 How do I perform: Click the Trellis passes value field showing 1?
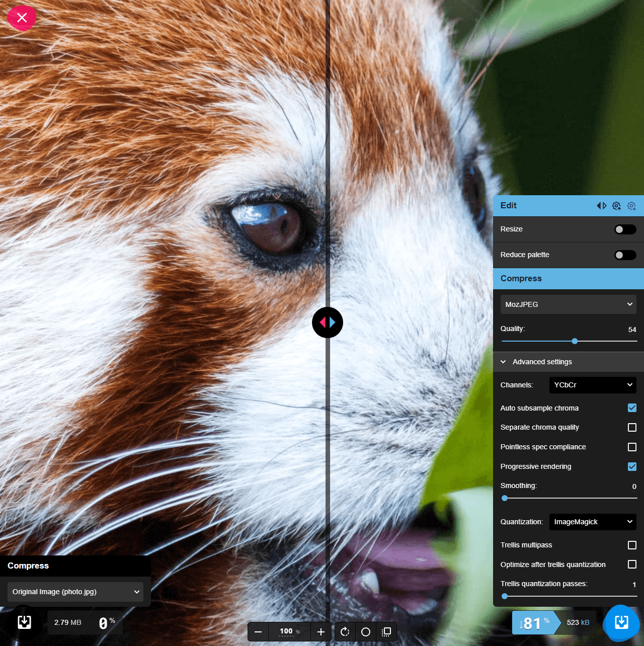point(634,585)
